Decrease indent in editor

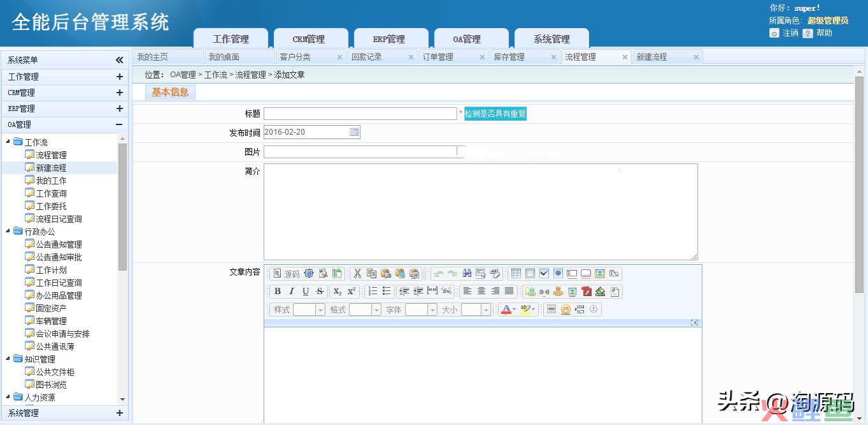pos(404,292)
